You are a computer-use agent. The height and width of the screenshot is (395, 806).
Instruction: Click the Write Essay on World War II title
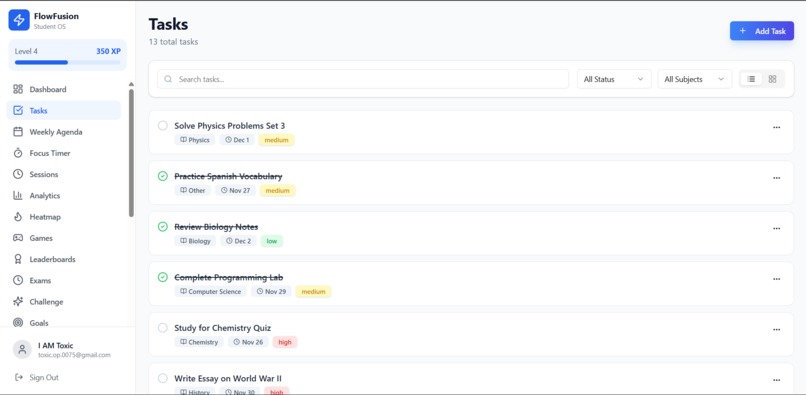[228, 379]
